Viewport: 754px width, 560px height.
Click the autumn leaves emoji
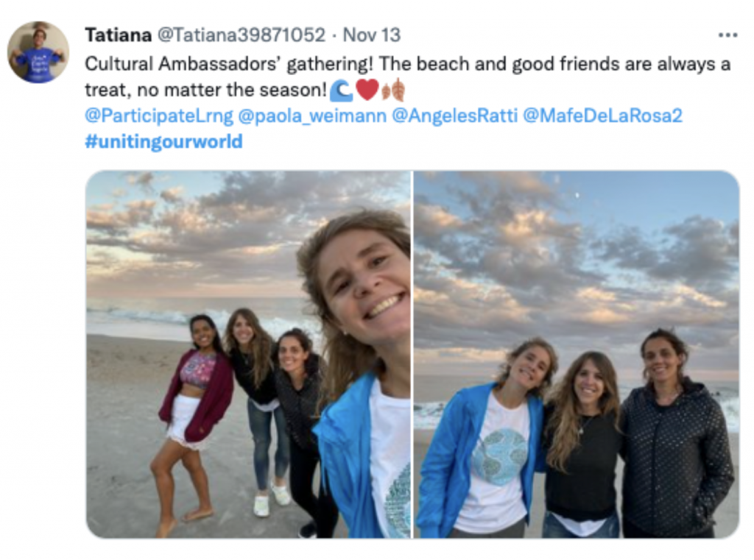click(x=393, y=90)
